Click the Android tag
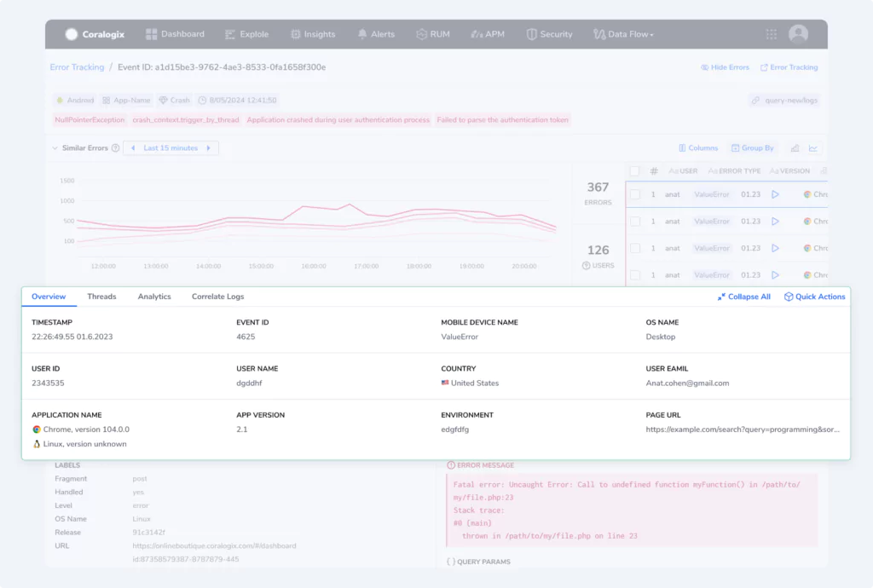Image resolution: width=873 pixels, height=588 pixels. pyautogui.click(x=75, y=101)
